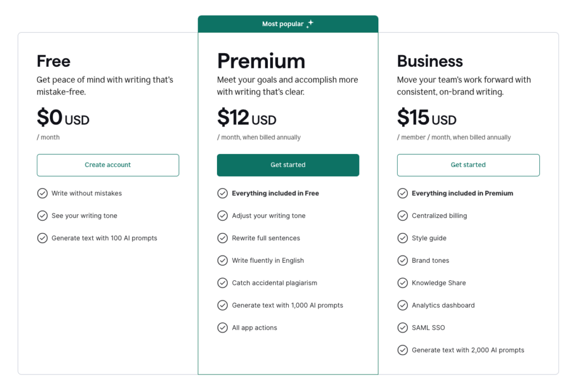Click checkmark icon next to Write without mistakes

pos(42,193)
